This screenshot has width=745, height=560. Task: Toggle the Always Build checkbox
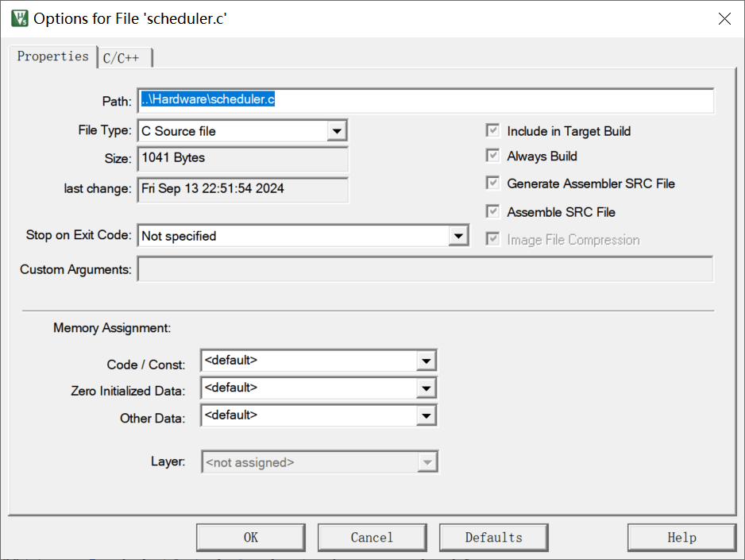click(x=493, y=156)
